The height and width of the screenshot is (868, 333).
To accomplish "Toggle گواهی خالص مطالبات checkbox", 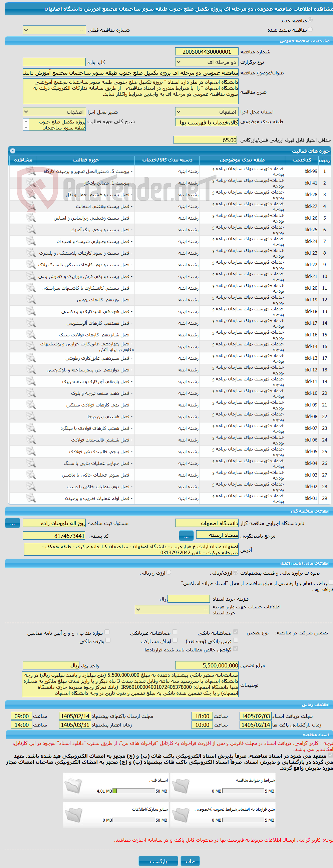I will pyautogui.click(x=236, y=649).
